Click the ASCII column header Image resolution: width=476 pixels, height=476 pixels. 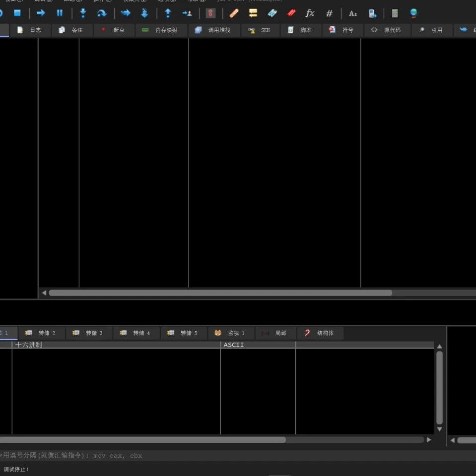pos(258,345)
